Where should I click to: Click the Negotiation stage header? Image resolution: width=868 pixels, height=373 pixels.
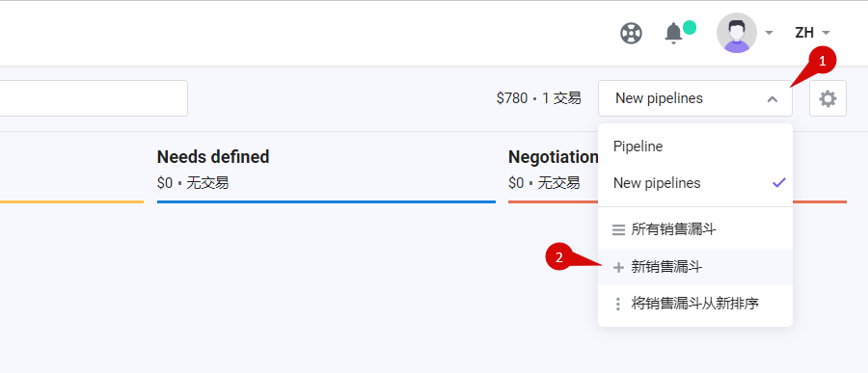[x=553, y=157]
